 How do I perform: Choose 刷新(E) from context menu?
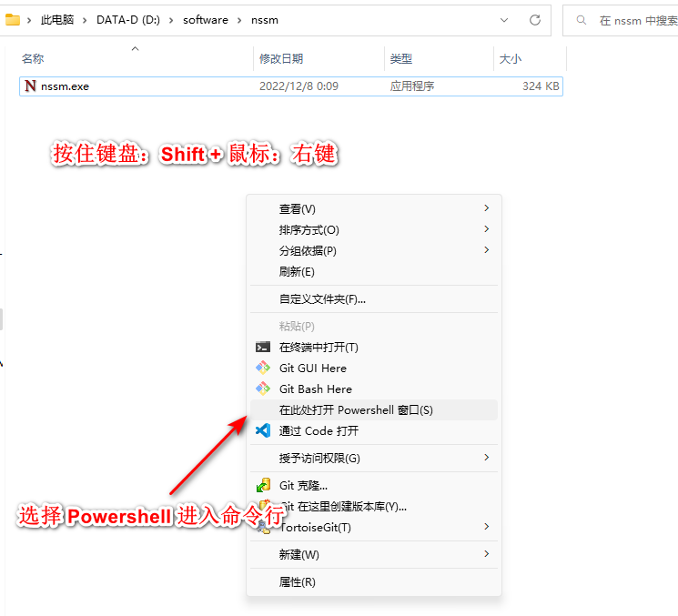297,271
